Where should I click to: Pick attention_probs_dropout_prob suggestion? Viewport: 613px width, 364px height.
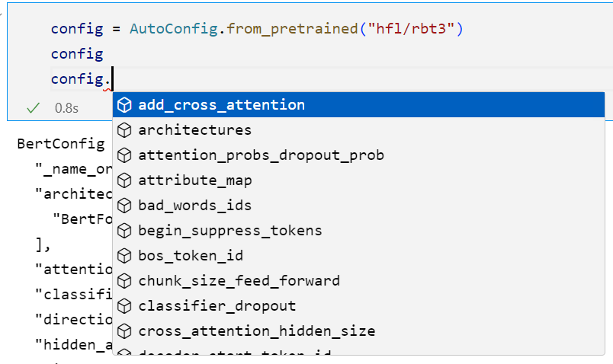pyautogui.click(x=261, y=155)
